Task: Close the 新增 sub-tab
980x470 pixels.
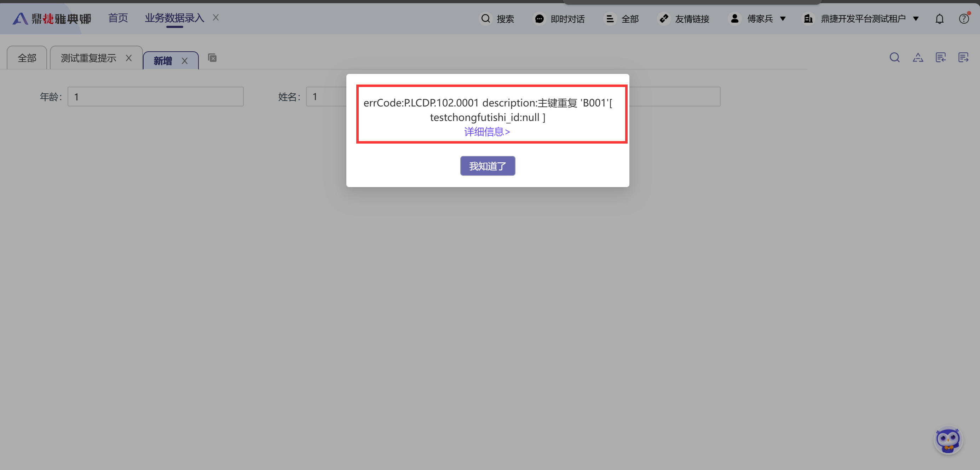Action: tap(185, 61)
